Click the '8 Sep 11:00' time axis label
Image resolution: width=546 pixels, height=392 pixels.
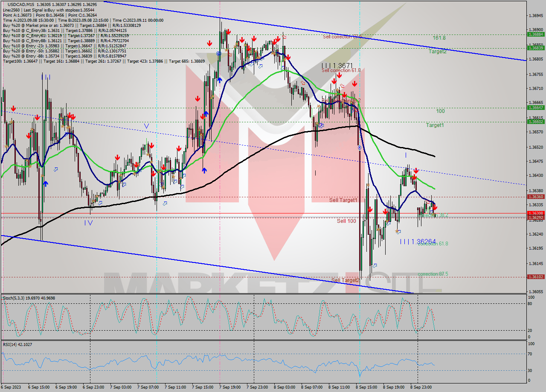339,387
